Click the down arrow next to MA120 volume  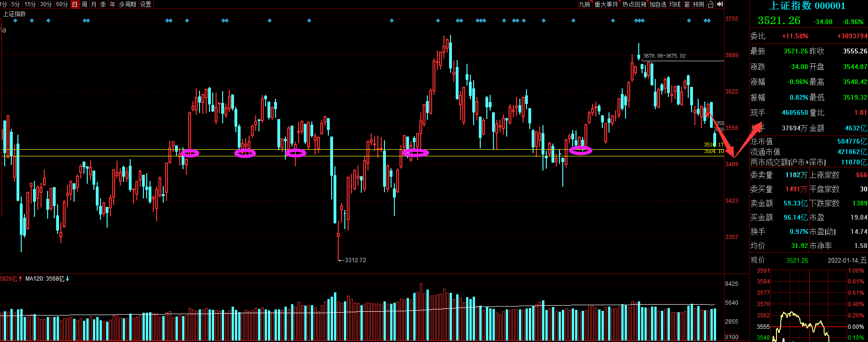click(x=67, y=279)
